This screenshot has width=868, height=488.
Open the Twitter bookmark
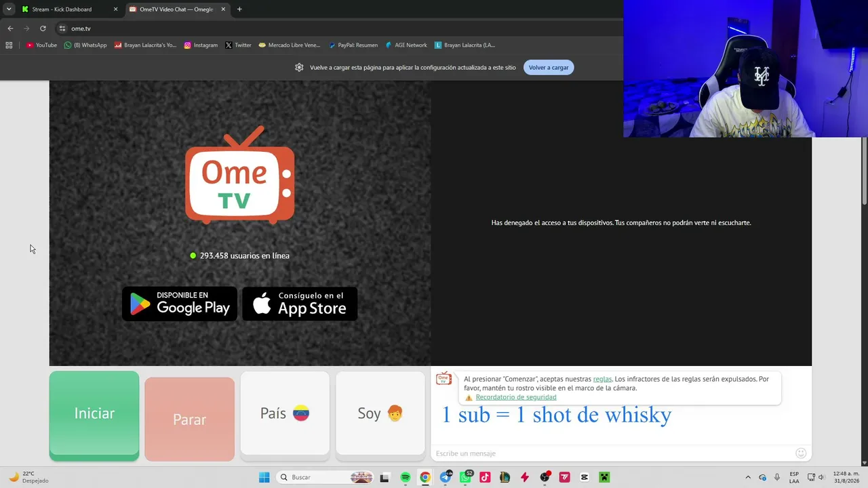pyautogui.click(x=238, y=45)
